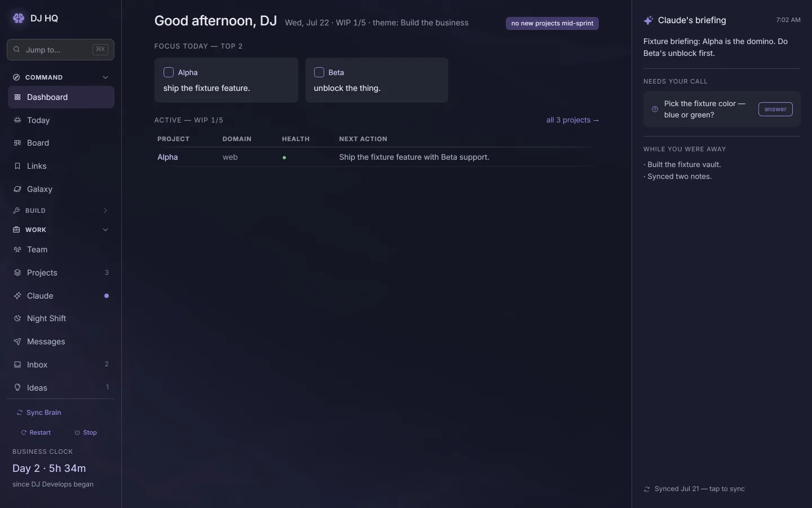Image resolution: width=812 pixels, height=508 pixels.
Task: Click the Work briefcase icon
Action: 16,230
